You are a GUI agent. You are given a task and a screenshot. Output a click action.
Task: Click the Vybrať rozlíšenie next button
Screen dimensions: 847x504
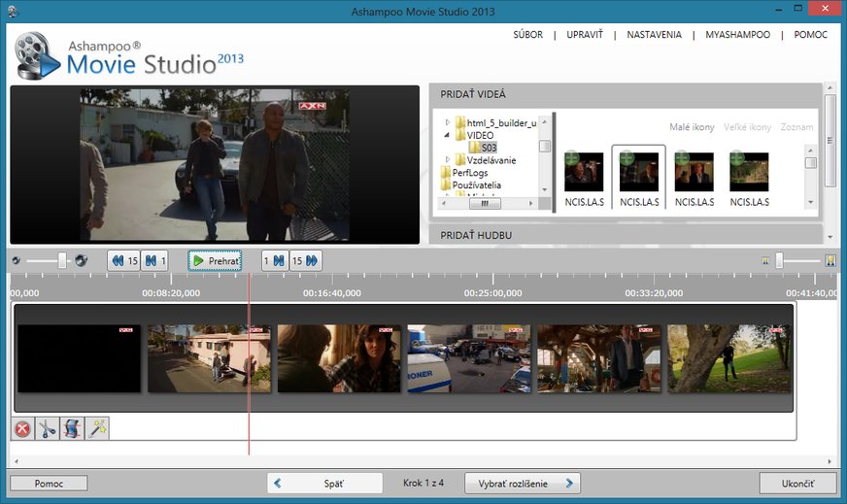click(x=523, y=483)
